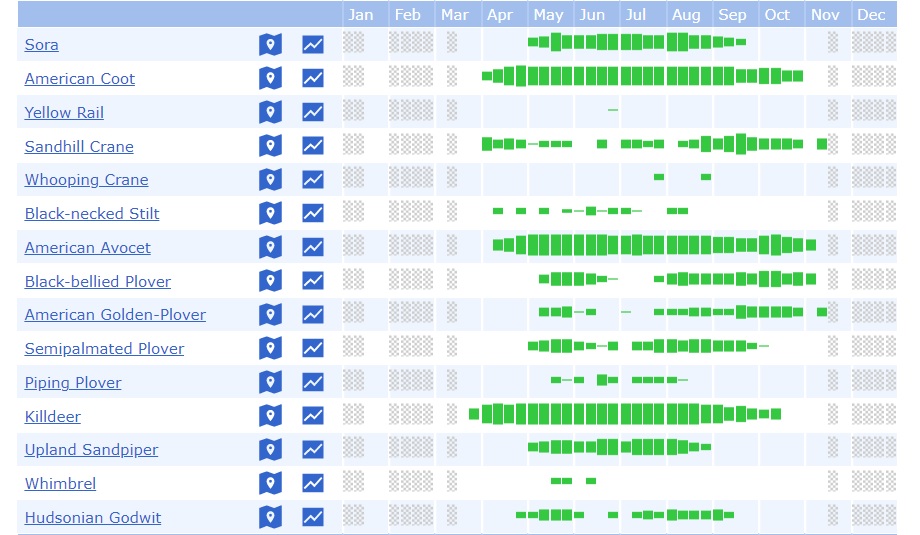Click the Yellow Rail June frequency bar

(x=613, y=109)
